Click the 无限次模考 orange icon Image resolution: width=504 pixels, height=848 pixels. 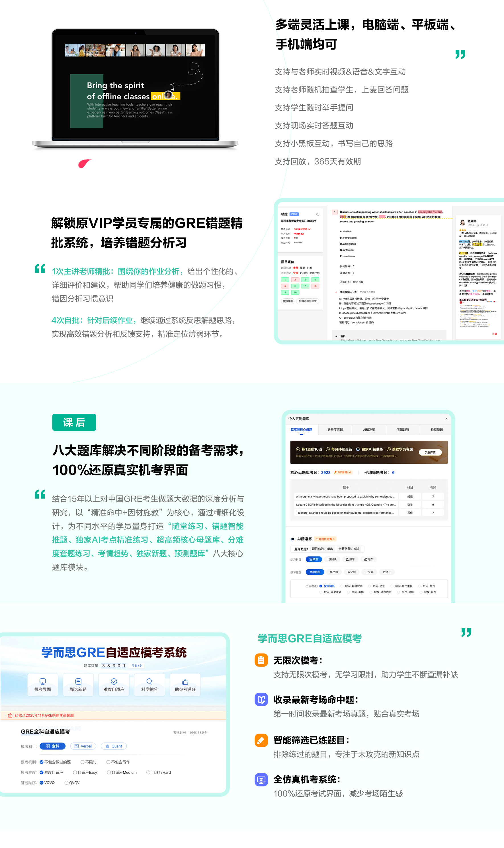pos(261,661)
